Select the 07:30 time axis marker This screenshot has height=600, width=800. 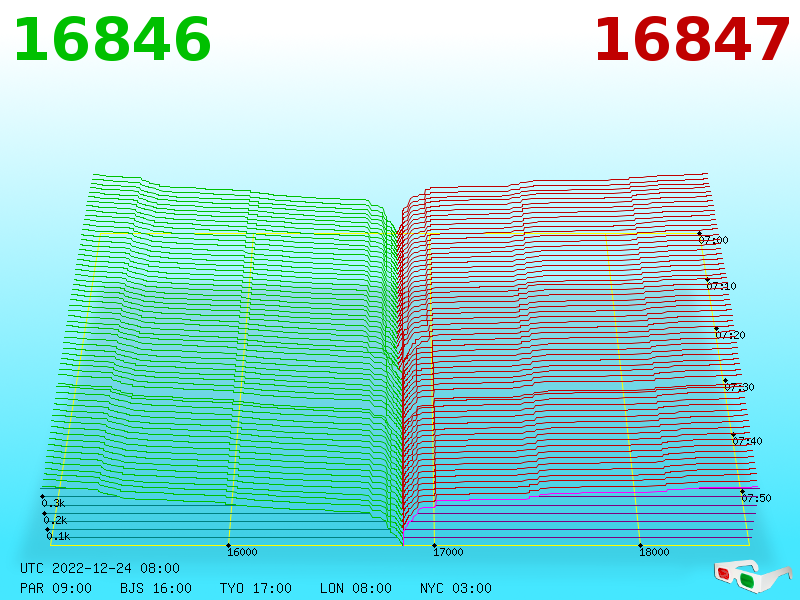click(739, 387)
